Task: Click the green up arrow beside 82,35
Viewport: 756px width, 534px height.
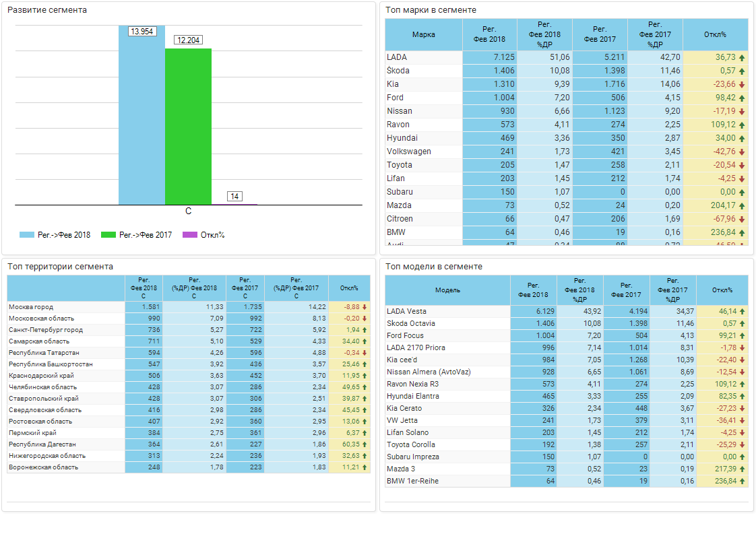Action: (742, 397)
